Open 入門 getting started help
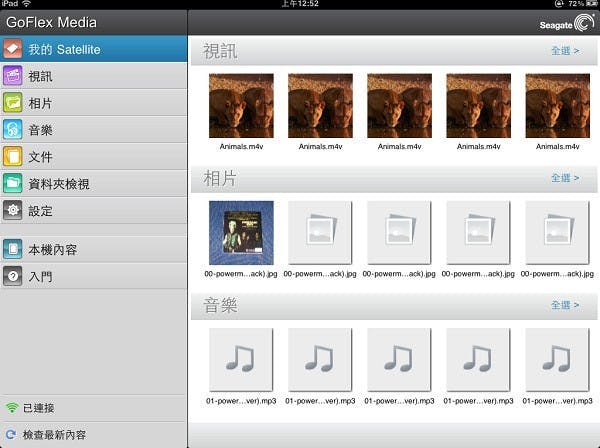The image size is (600, 448). pos(40,276)
